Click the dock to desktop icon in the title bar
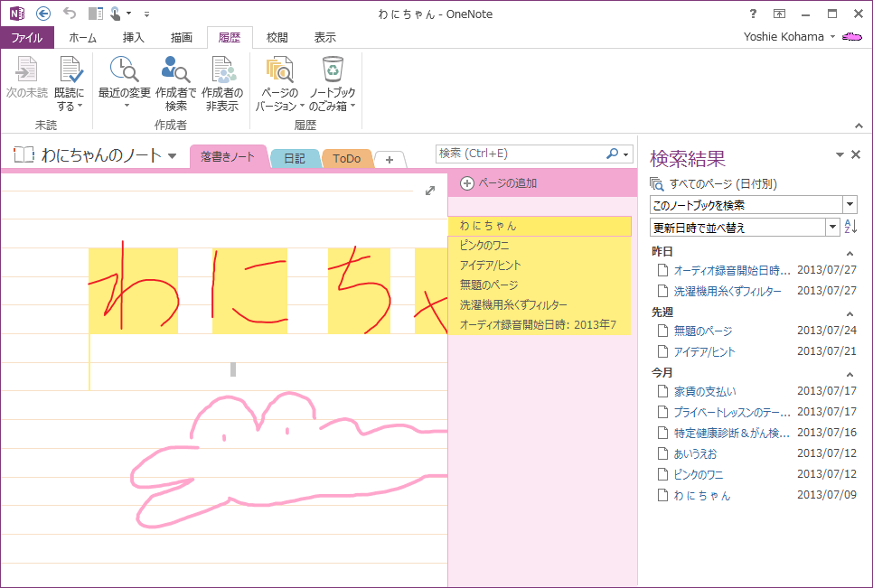This screenshot has width=873, height=588. [x=96, y=14]
